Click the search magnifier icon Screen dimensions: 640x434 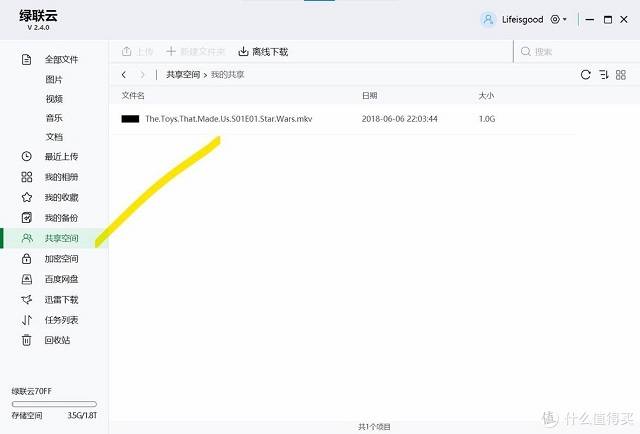point(526,51)
